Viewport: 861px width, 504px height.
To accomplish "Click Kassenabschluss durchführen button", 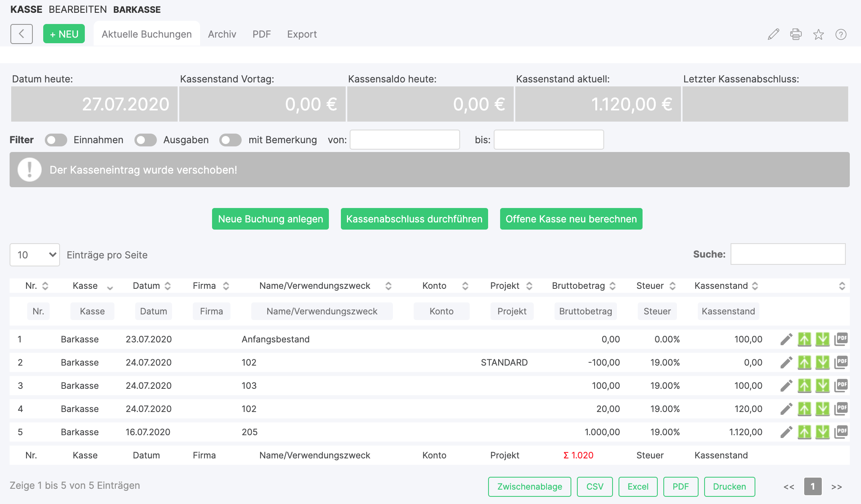I will click(x=414, y=219).
